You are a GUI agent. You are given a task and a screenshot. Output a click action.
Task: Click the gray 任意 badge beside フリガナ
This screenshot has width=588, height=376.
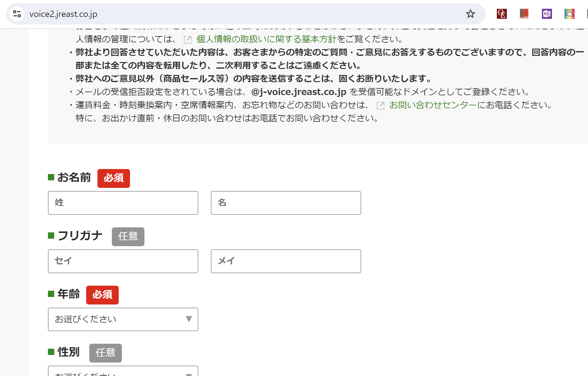point(128,236)
